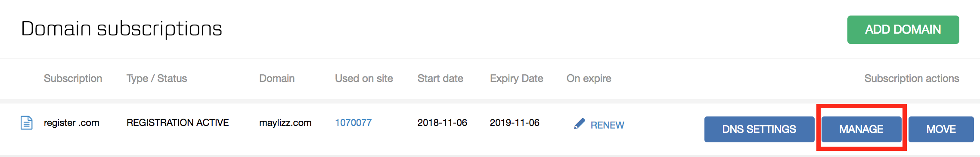Click the On expire column header
This screenshot has height=157, width=980.
pos(589,78)
